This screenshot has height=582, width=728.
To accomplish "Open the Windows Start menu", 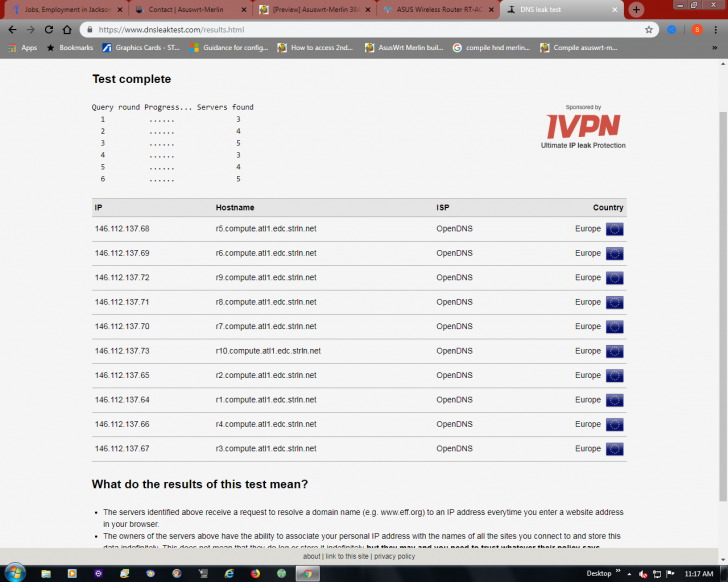I will point(15,573).
